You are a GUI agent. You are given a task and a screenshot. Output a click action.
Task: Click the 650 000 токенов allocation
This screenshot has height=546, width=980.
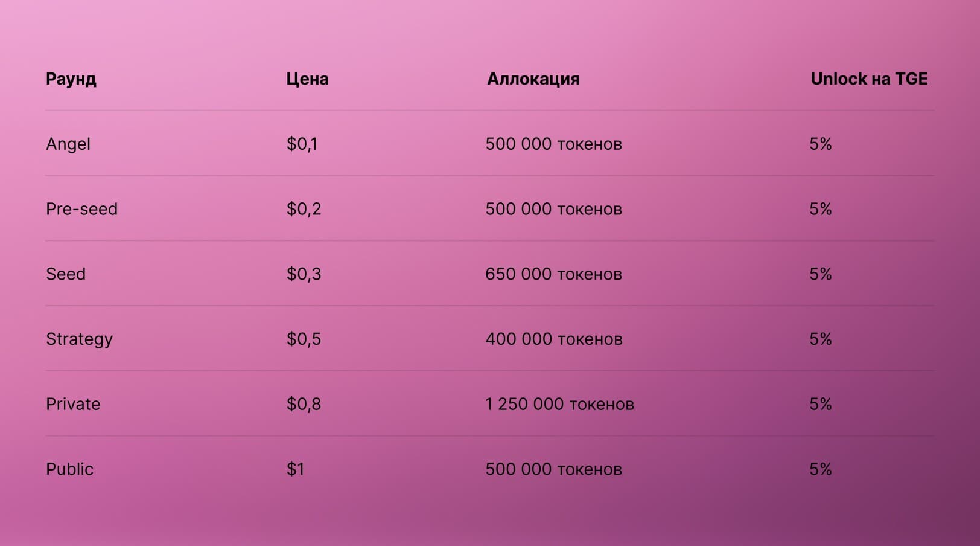(553, 274)
